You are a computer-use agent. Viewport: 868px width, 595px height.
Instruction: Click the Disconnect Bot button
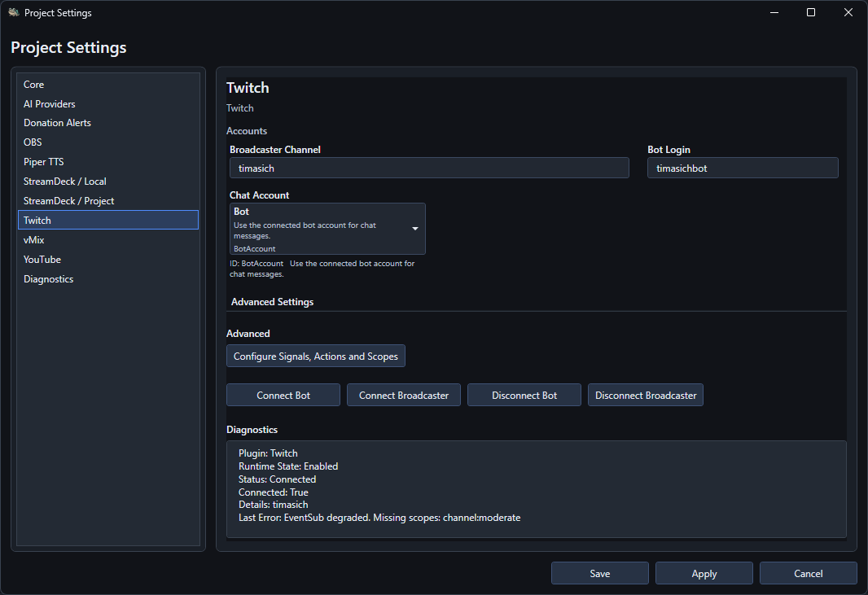click(x=524, y=396)
